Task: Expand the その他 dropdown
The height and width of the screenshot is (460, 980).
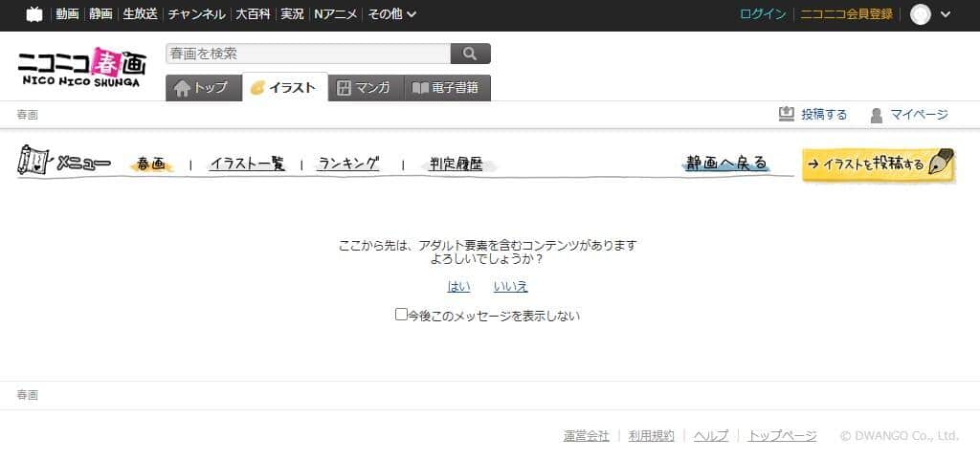Action: 391,14
